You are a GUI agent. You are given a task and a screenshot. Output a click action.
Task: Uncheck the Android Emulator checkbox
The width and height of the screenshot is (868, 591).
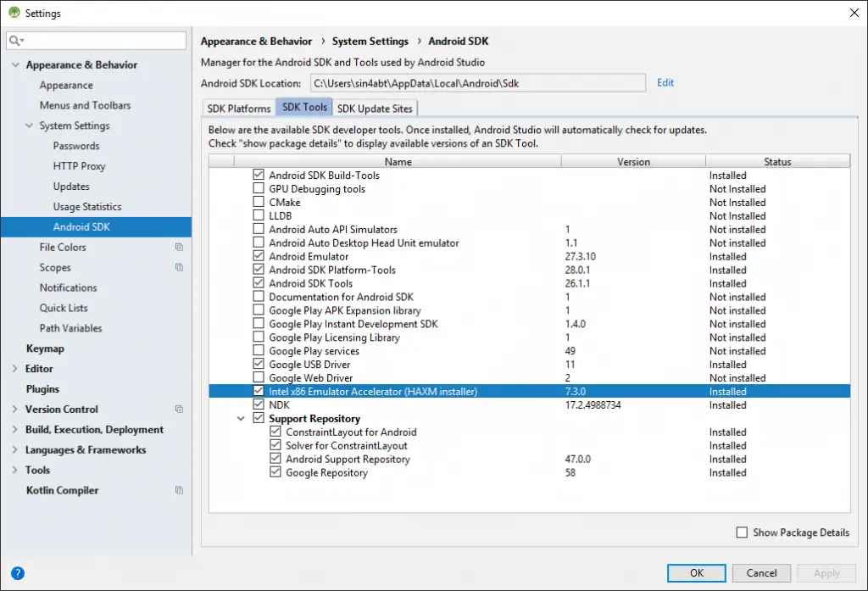coord(259,256)
